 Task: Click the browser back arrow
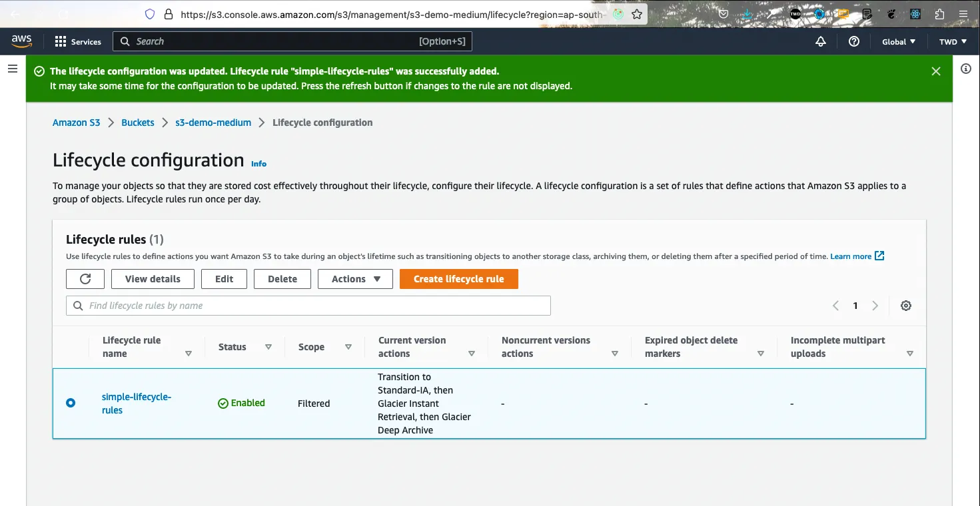click(15, 14)
